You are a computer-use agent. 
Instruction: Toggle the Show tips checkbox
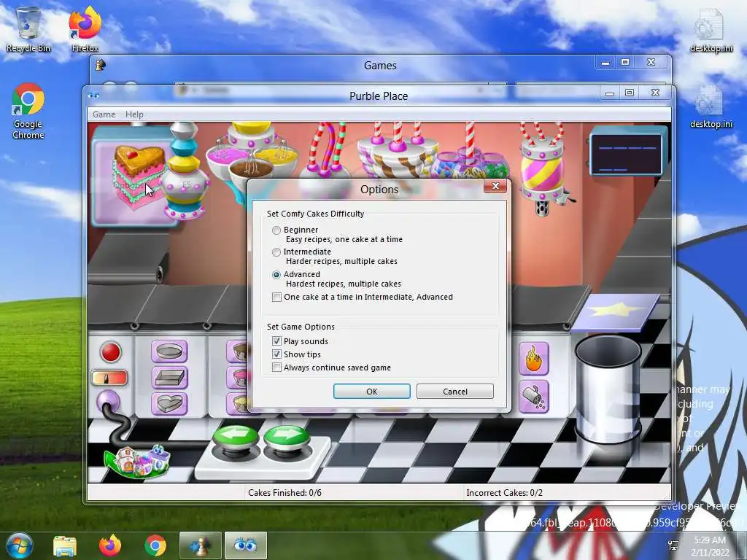(276, 354)
